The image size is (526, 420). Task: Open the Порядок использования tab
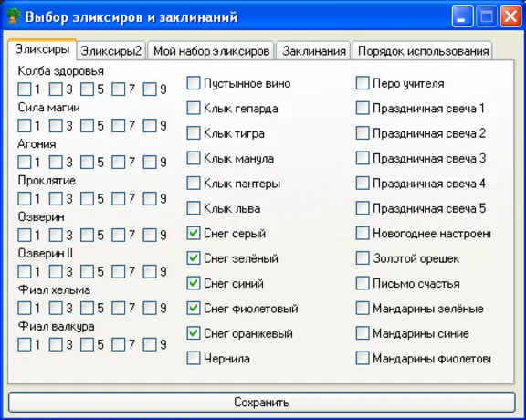423,51
